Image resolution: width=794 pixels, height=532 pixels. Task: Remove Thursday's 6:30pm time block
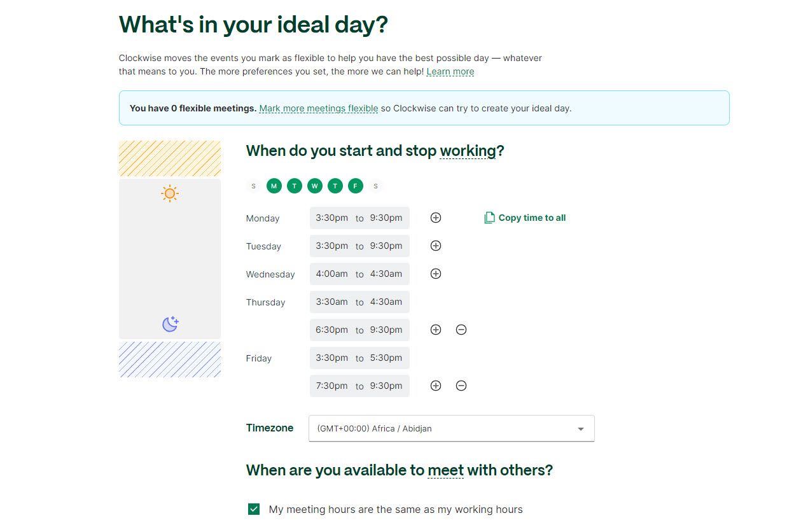click(461, 330)
